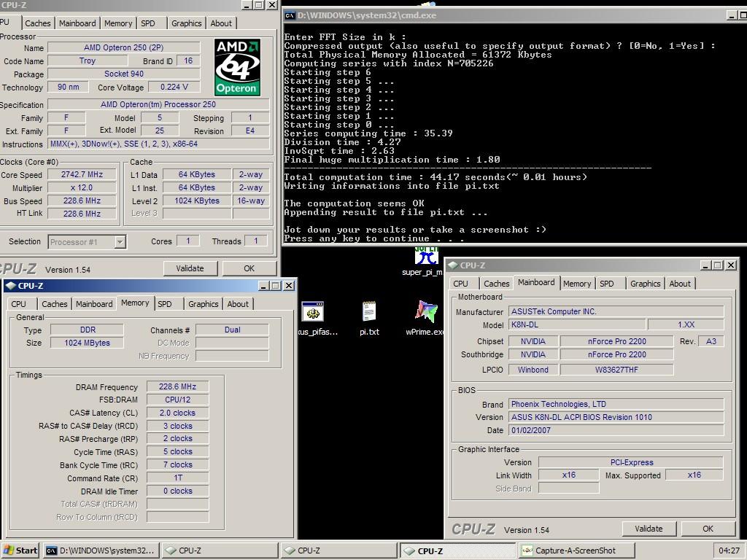Open Graphics tab in top CPU-Z window
The width and height of the screenshot is (747, 560).
click(186, 23)
